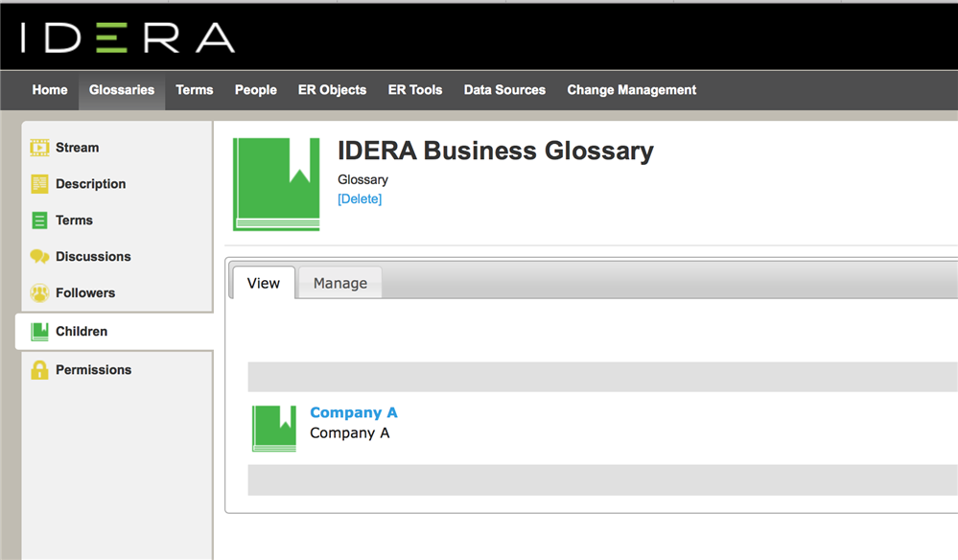Image resolution: width=958 pixels, height=560 pixels.
Task: Click the Company A glossary book icon
Action: click(x=274, y=429)
